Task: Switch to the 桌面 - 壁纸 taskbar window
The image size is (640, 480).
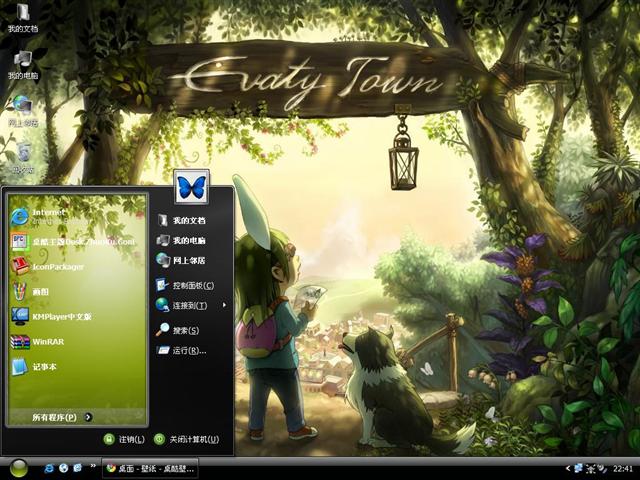Action: 150,469
